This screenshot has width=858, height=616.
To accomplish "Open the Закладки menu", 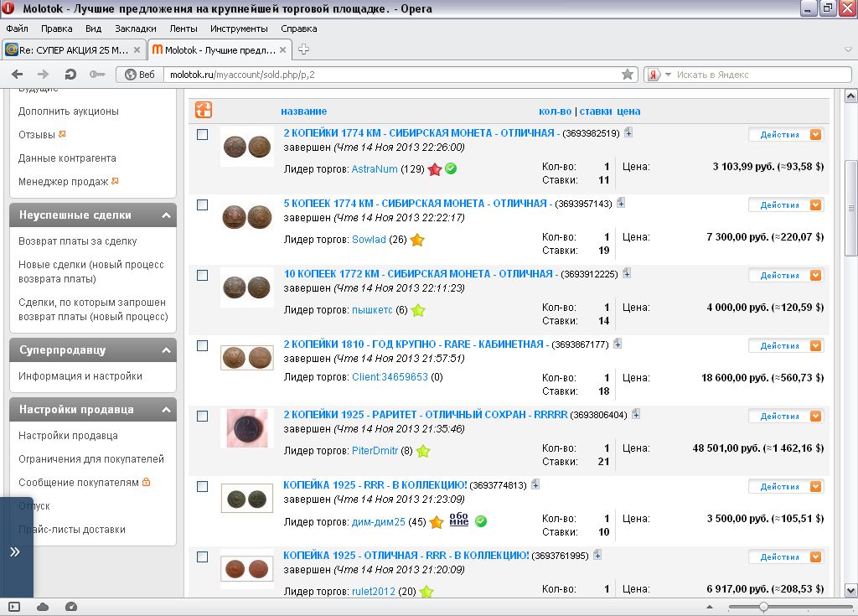I will click(x=135, y=28).
